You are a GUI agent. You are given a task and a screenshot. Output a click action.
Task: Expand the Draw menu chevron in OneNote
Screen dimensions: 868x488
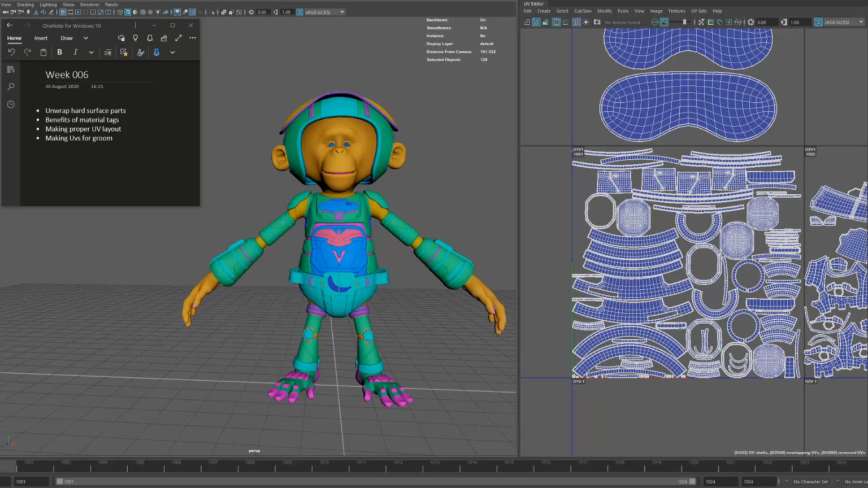(86, 38)
